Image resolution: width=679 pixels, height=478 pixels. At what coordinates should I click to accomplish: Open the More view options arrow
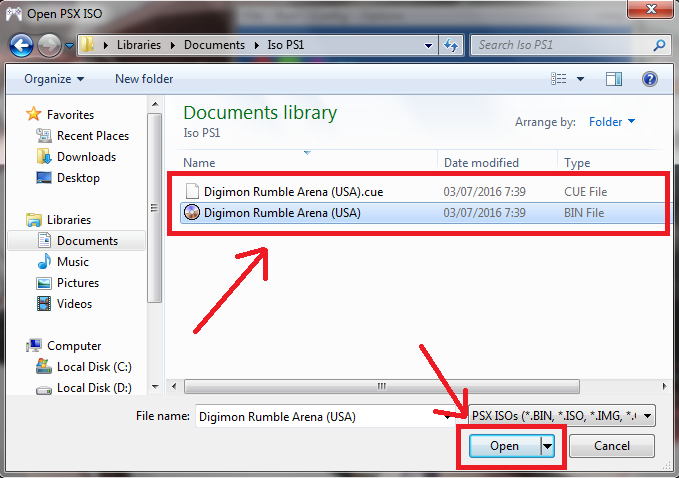[580, 79]
